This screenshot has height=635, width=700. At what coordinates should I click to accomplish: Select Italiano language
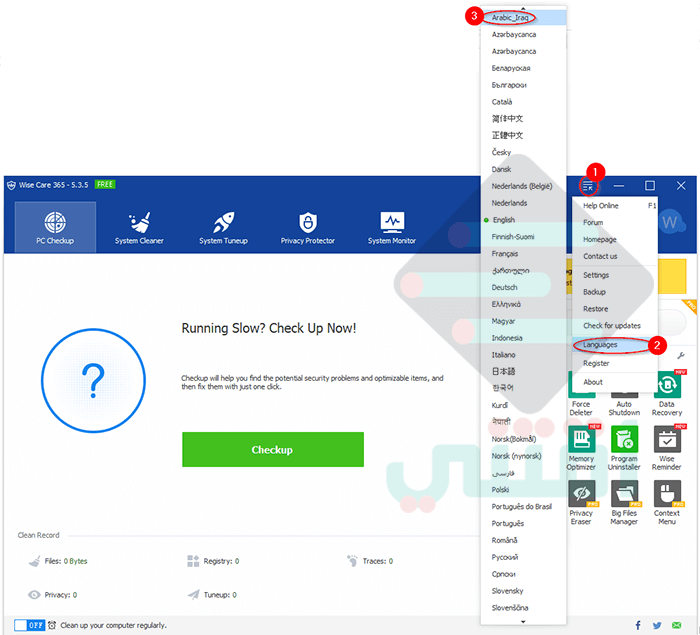523,355
